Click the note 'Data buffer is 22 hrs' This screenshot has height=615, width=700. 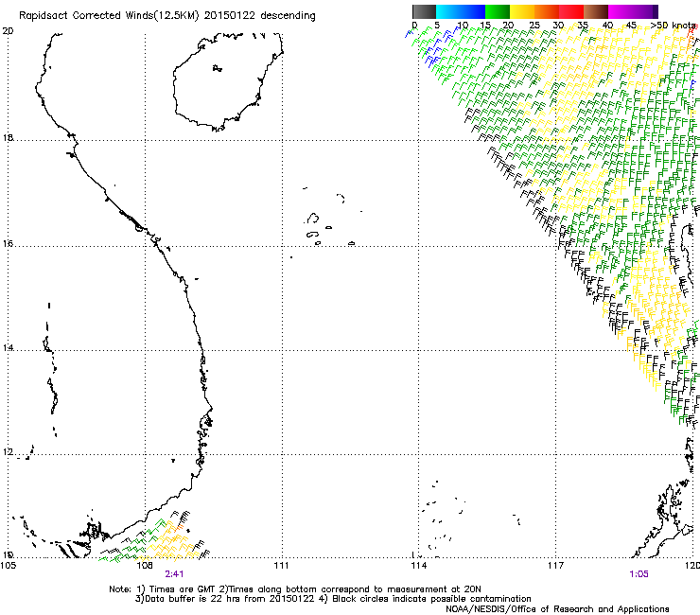click(192, 599)
